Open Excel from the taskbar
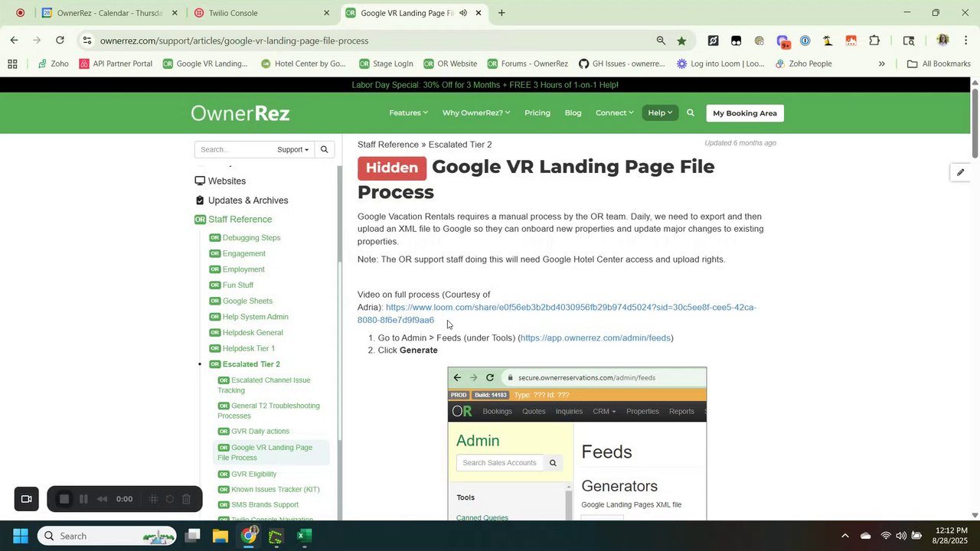The width and height of the screenshot is (980, 551). 304,536
